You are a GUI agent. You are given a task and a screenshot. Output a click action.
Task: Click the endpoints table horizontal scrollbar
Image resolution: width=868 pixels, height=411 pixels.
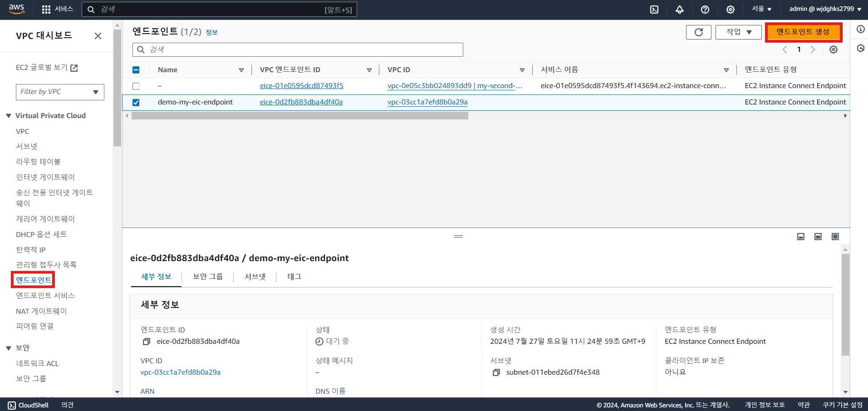pos(300,116)
